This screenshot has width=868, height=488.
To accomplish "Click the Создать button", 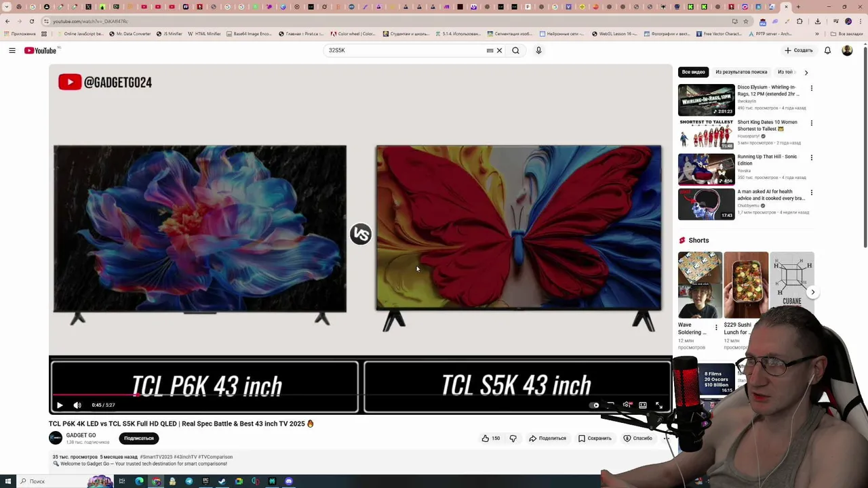I will tap(799, 50).
